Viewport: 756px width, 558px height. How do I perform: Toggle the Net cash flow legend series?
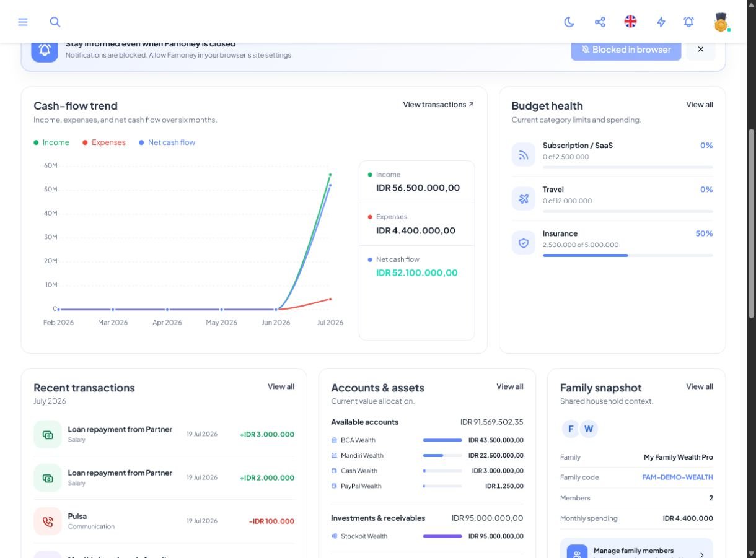[167, 142]
